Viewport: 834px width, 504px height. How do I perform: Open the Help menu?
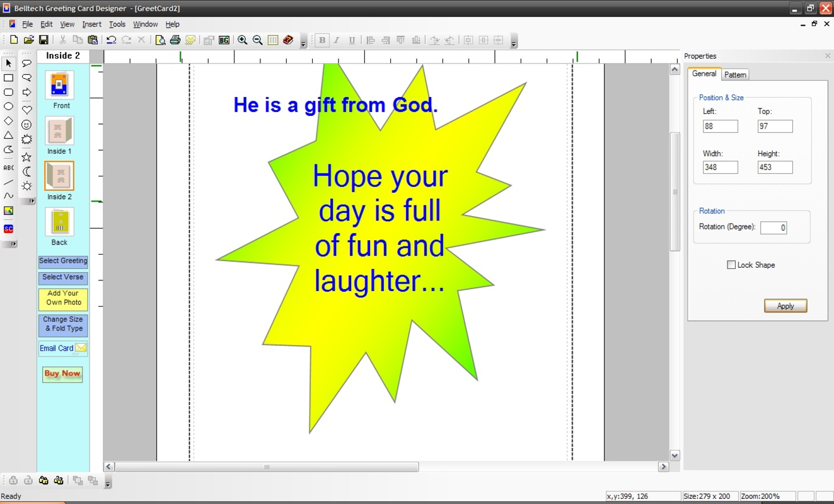click(x=173, y=24)
